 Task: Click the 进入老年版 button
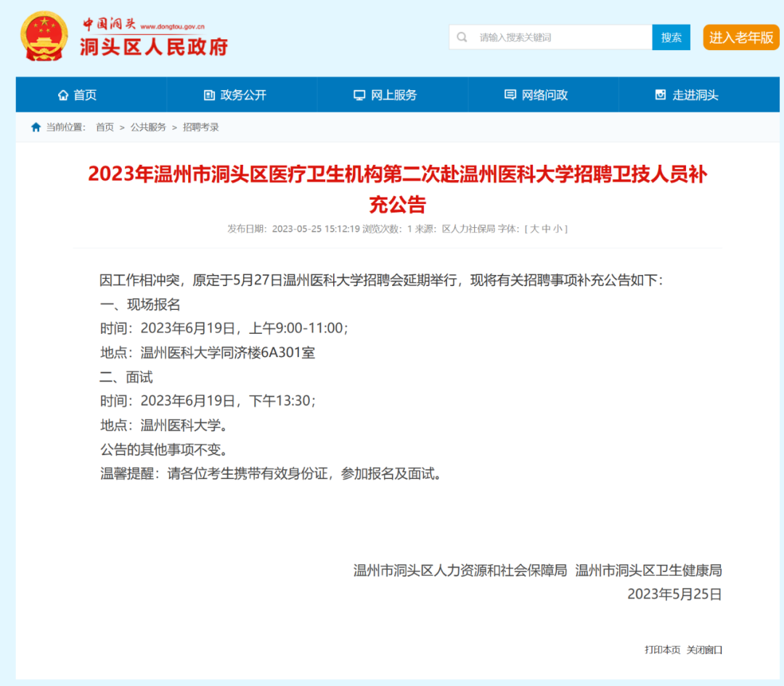740,36
